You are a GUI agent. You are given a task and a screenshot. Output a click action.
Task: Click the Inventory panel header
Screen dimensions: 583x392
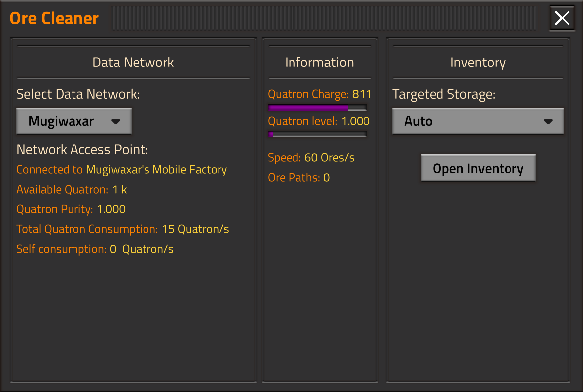478,63
